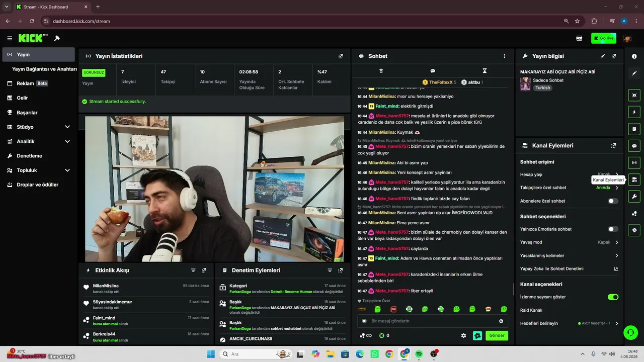Disable İzlenme sayısını göster switch
Screen dimensions: 644x362
coord(613,297)
